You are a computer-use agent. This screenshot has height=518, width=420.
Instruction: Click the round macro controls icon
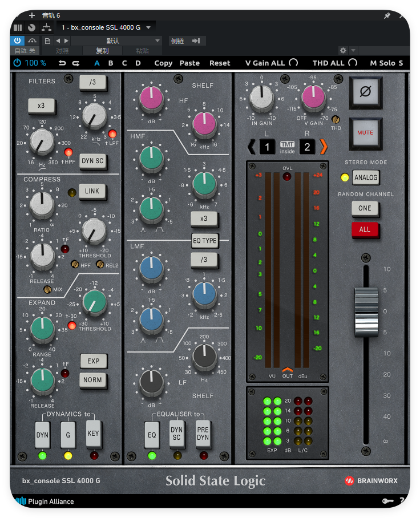tap(32, 28)
